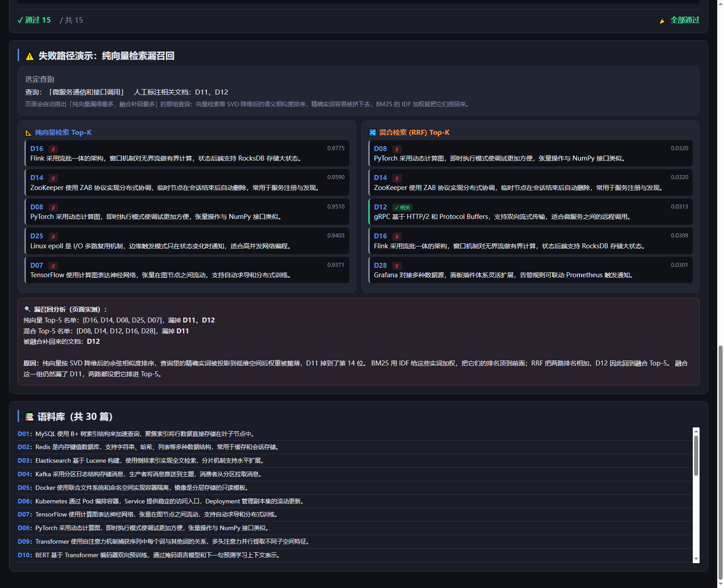The height and width of the screenshot is (588, 724).
Task: Click corpus row D10 about BERT
Action: tap(355, 555)
